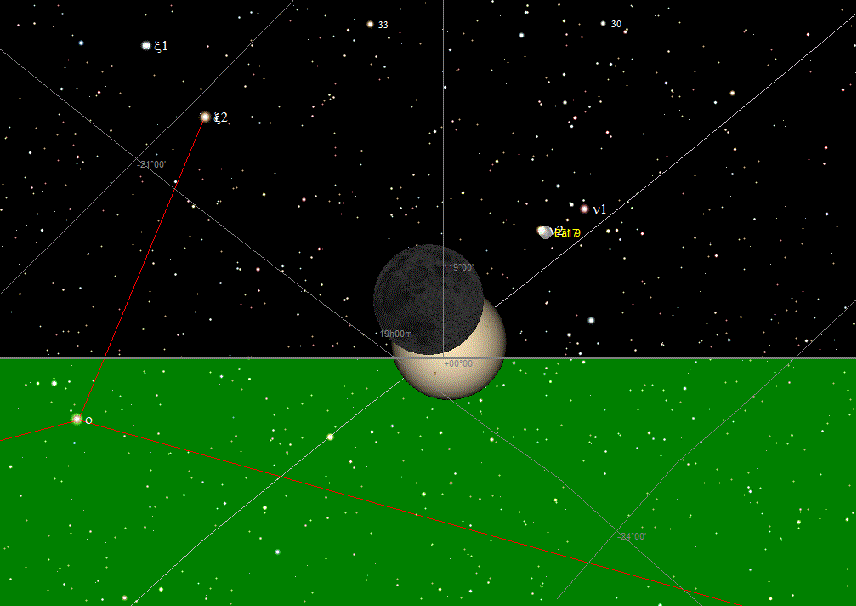Click the bright star on green ground left of Sun
The height and width of the screenshot is (606, 856).
(330, 436)
